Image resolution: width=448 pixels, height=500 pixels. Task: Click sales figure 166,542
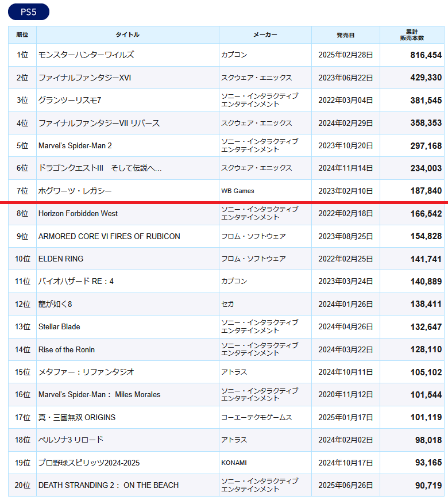[x=426, y=214]
